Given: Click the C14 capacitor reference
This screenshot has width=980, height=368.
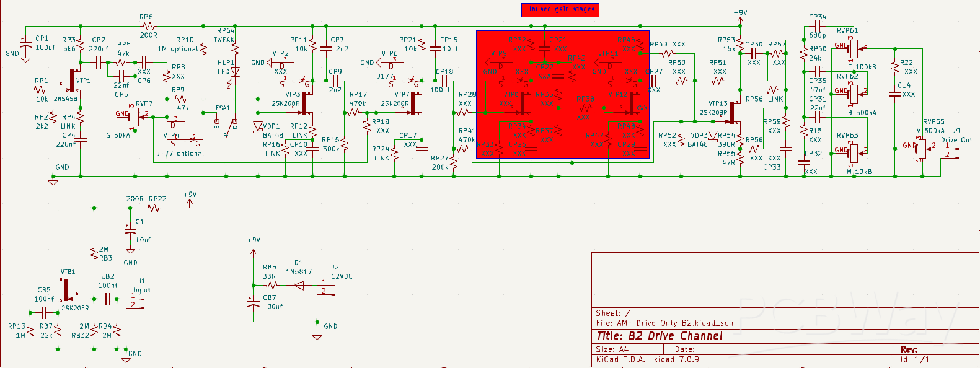Looking at the screenshot, I should point(904,85).
